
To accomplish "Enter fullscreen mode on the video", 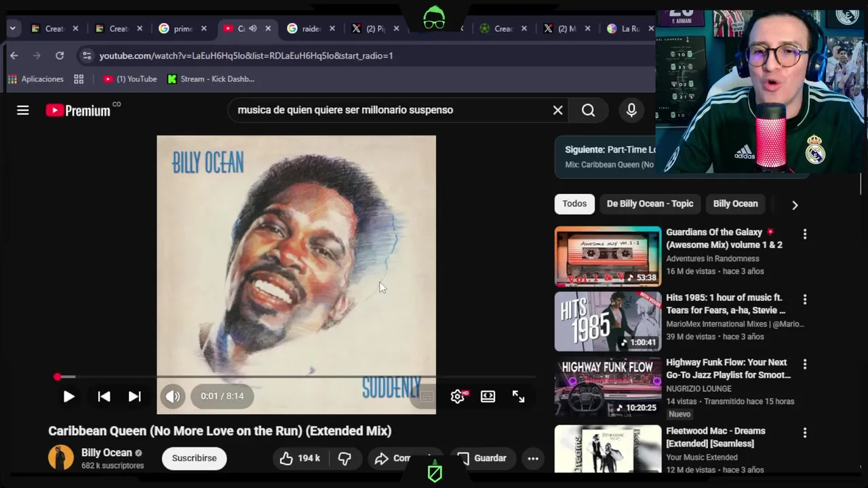I will click(519, 396).
